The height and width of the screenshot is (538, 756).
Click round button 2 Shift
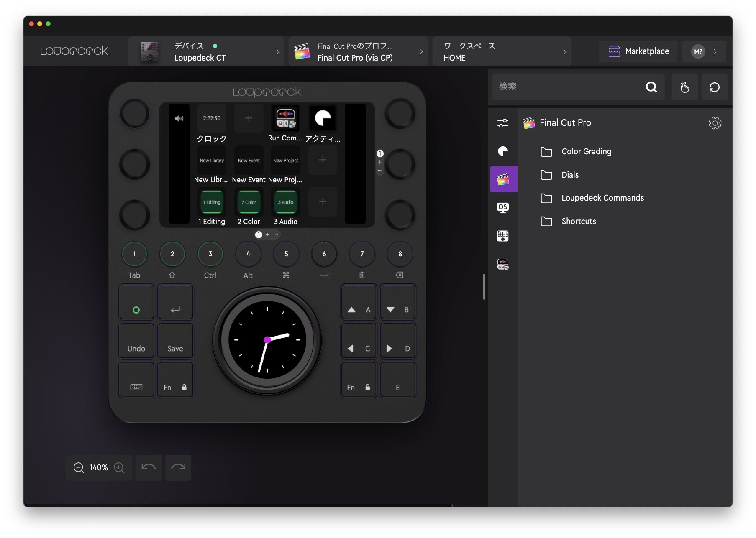[172, 254]
